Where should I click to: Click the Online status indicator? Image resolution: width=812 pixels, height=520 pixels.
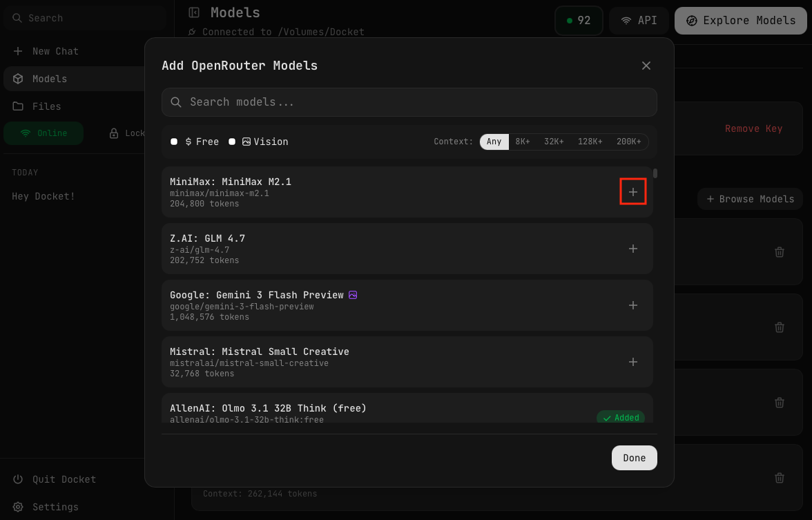pos(43,133)
